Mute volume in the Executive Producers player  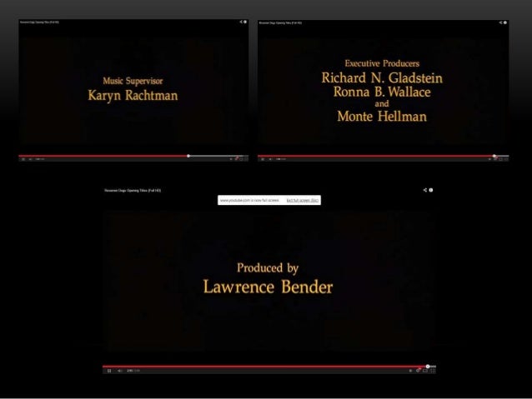point(270,159)
